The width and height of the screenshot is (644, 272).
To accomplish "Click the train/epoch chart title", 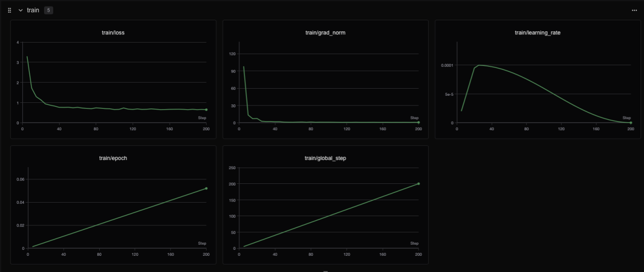I will (x=113, y=158).
